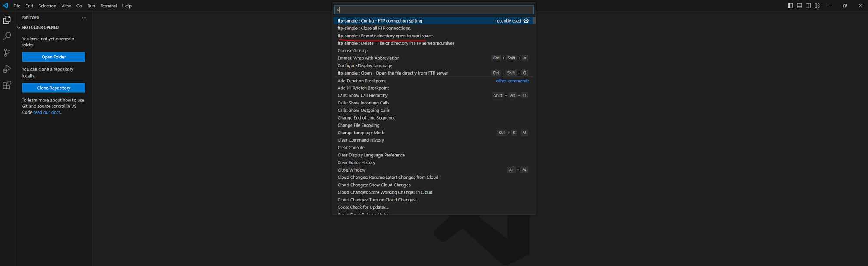Run ftp-simple Config FTP connection setting
This screenshot has width=868, height=266.
(433, 21)
